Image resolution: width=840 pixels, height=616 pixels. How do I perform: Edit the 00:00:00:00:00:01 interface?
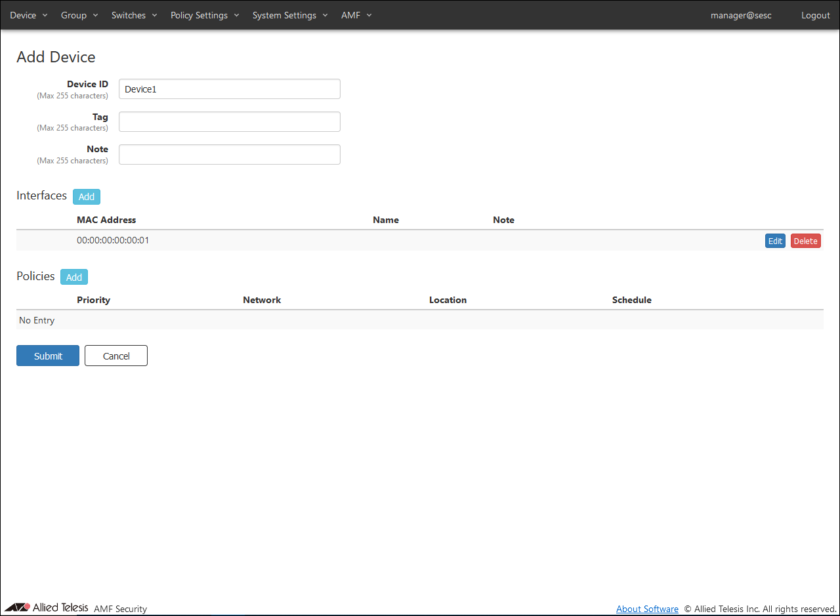[x=775, y=241]
